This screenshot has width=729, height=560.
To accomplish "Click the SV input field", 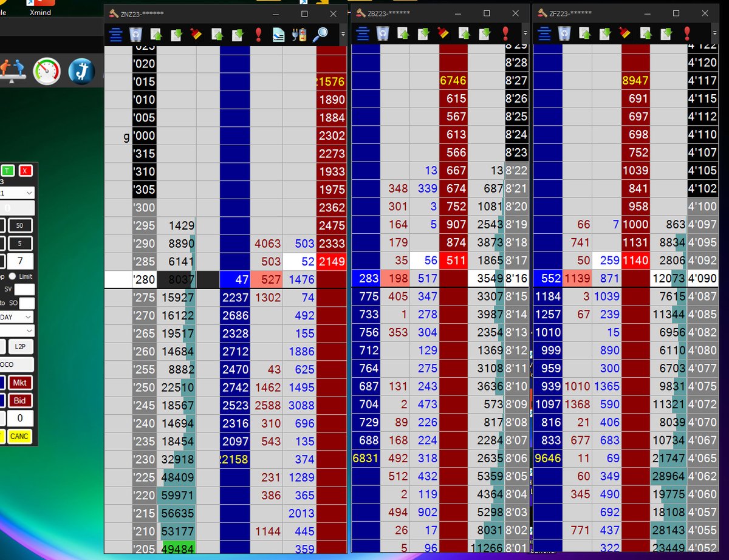I will coord(25,290).
